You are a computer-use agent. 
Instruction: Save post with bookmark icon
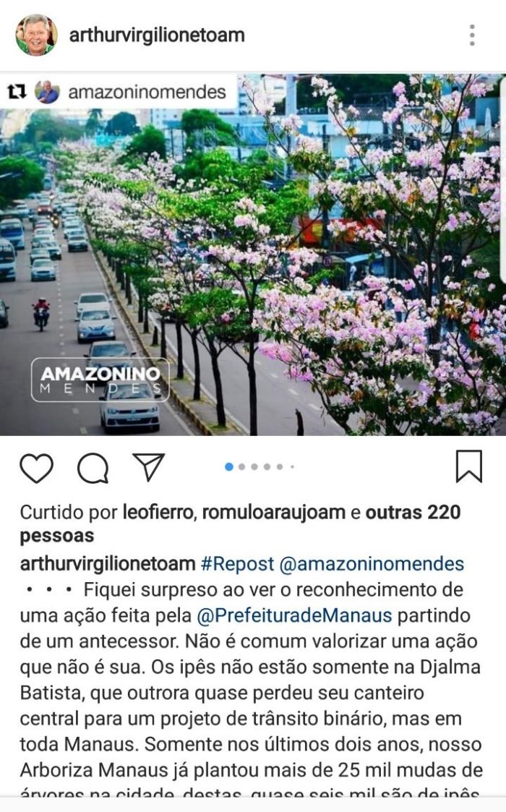468,466
